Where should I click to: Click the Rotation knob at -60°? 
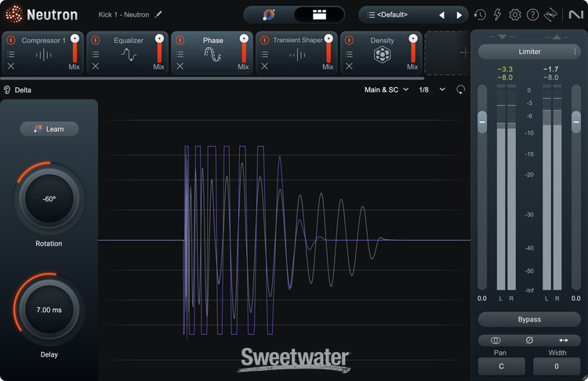pyautogui.click(x=49, y=199)
